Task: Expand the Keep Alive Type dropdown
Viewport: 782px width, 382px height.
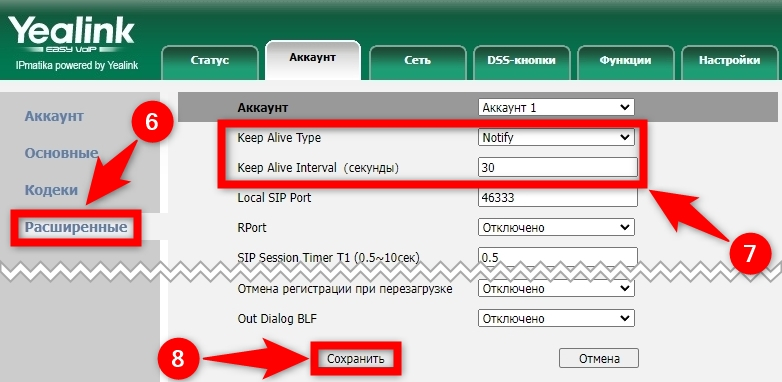Action: 556,138
